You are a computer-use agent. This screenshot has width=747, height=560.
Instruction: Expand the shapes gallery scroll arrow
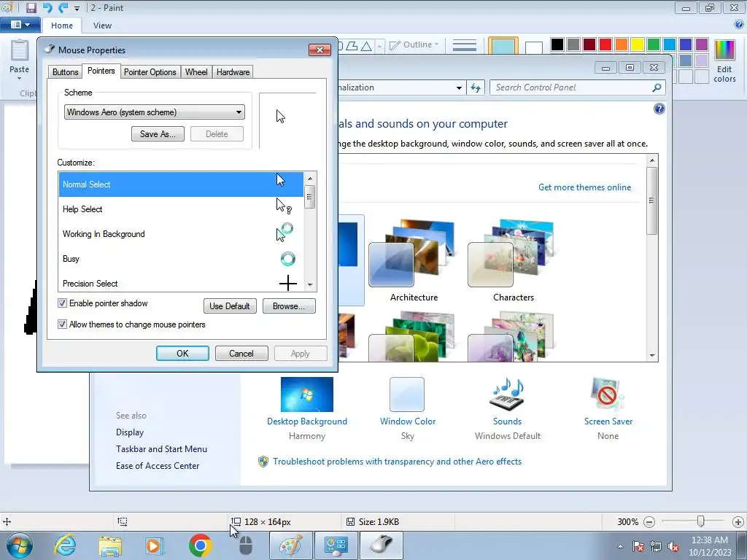coord(379,46)
